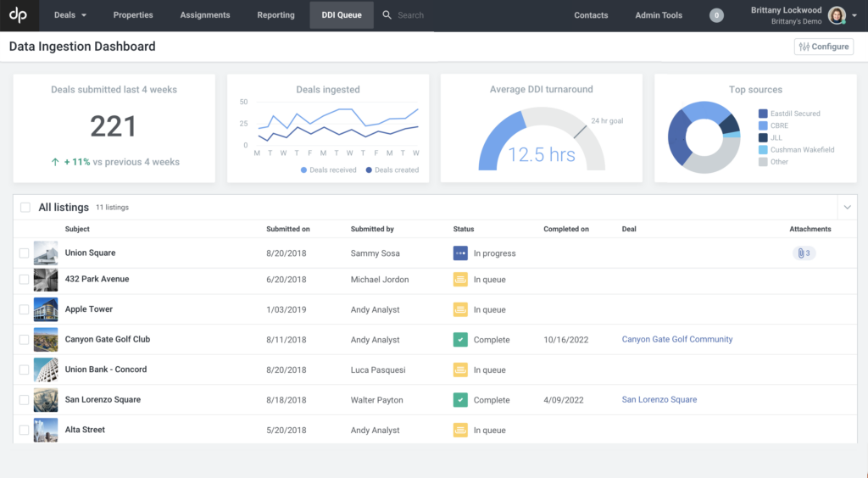
Task: Click the In queue icon for Alta Street
Action: (x=460, y=430)
